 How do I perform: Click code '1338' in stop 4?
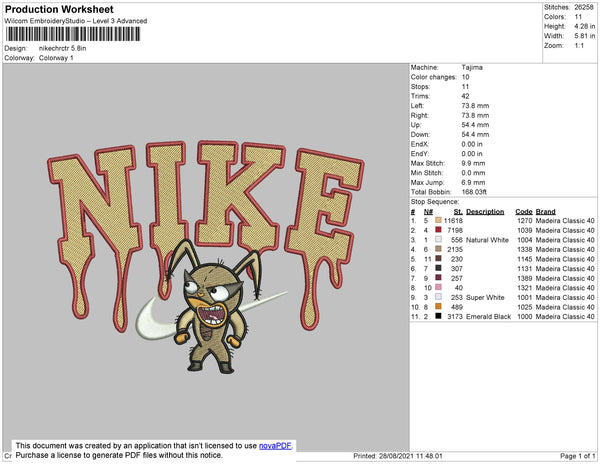(525, 249)
